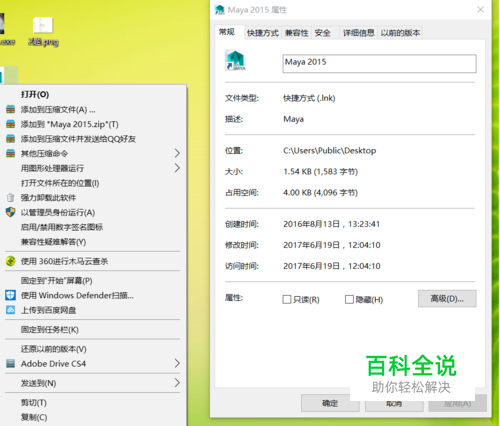Expand the 发送到(N) submenu arrow
Screen dimensions: 500x426
tap(177, 383)
